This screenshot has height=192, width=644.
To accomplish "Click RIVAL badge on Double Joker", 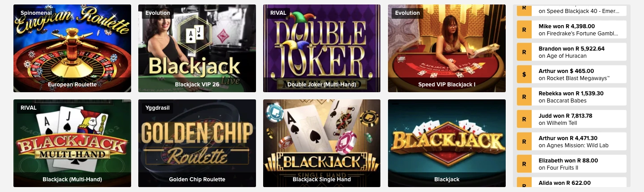I will (x=278, y=13).
